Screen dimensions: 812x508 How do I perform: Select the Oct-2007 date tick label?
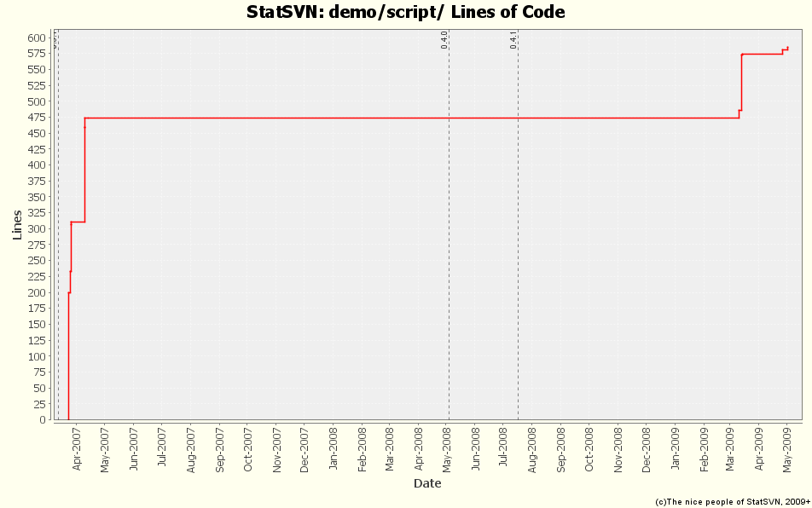coord(247,448)
